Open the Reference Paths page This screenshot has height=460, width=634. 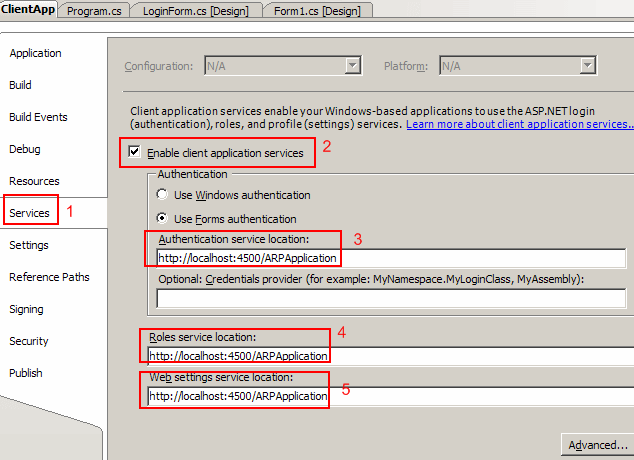click(49, 277)
